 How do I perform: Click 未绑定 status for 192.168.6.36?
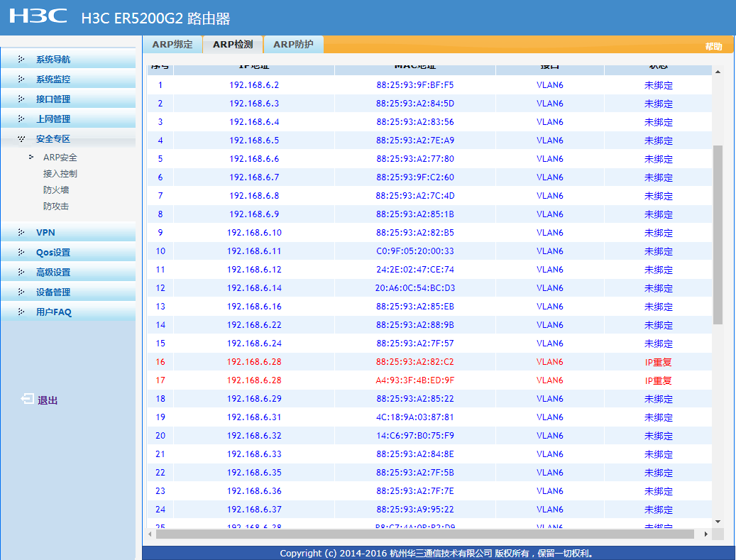(658, 491)
